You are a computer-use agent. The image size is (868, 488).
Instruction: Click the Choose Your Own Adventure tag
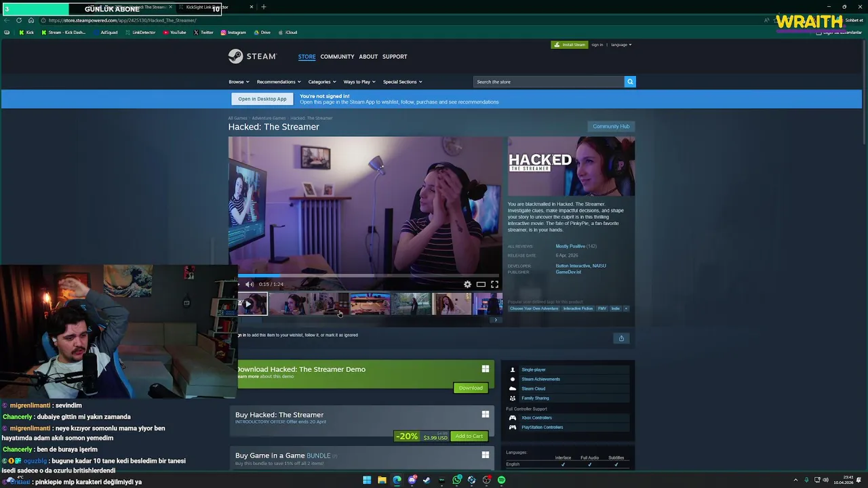[x=534, y=308]
